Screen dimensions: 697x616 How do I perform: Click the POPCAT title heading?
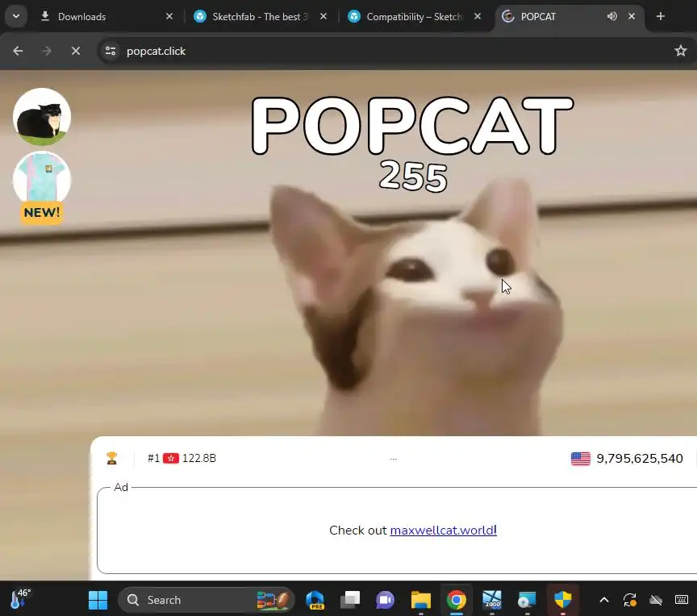click(412, 125)
